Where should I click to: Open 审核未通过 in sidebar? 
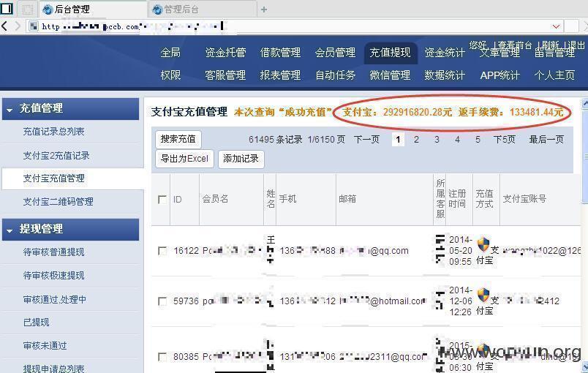[45, 346]
